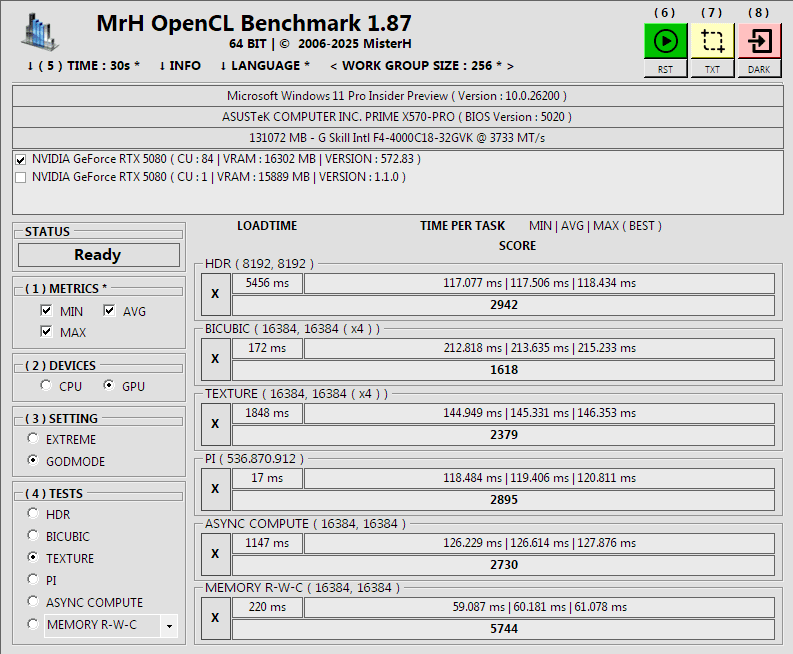Click the pink exit icon
Viewport: 793px width, 654px height.
[x=759, y=41]
